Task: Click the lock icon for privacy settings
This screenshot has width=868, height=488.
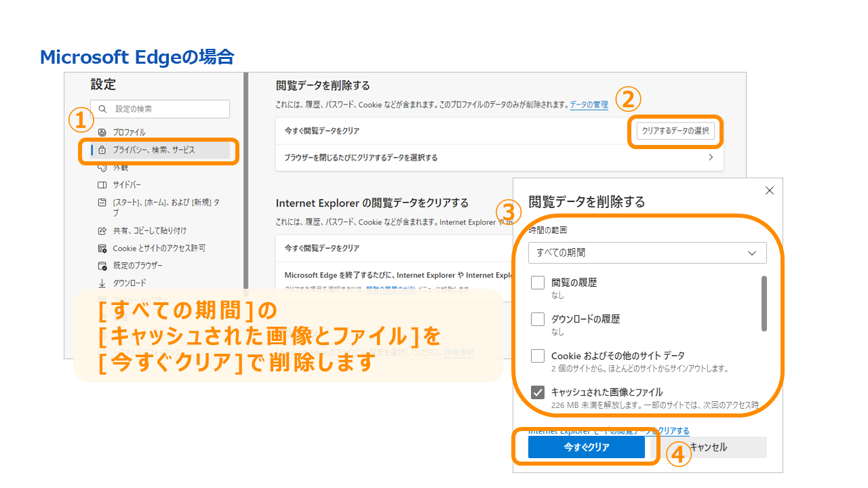Action: click(x=102, y=150)
